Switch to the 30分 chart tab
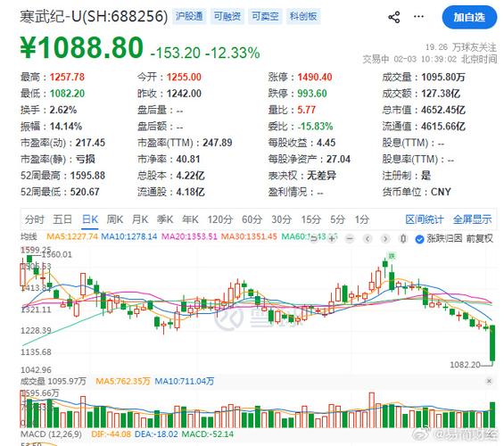Viewport: 504px width, 446px height. tap(282, 219)
